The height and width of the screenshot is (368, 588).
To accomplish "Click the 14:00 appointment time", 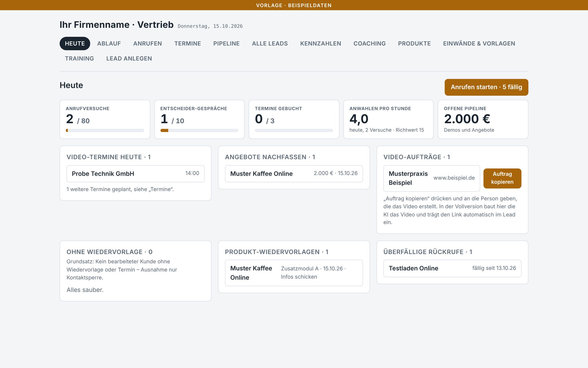I will pos(192,173).
